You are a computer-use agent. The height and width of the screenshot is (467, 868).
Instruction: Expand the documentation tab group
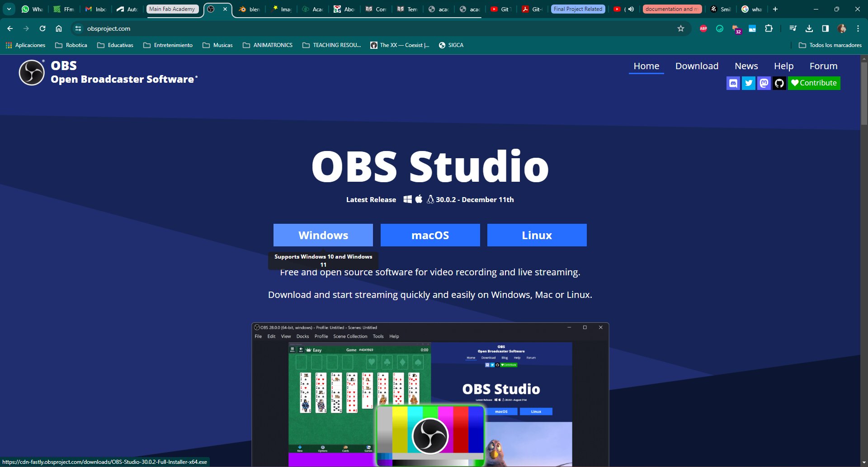pyautogui.click(x=672, y=9)
